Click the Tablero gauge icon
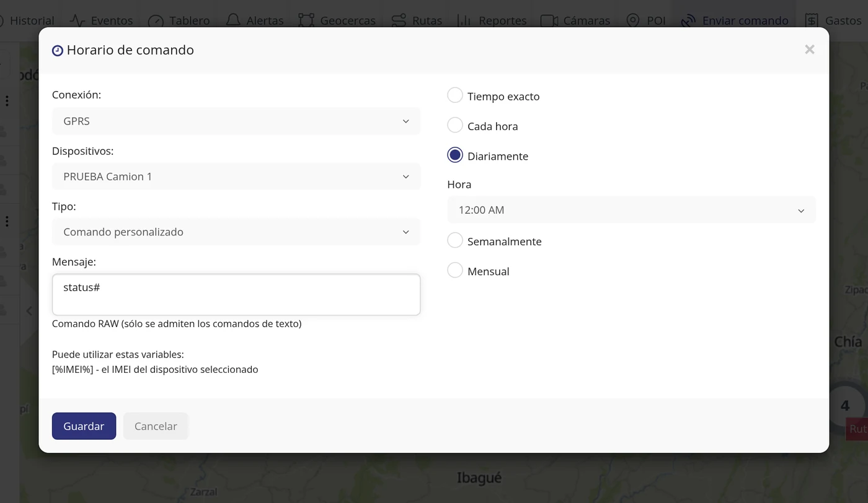 (x=156, y=21)
